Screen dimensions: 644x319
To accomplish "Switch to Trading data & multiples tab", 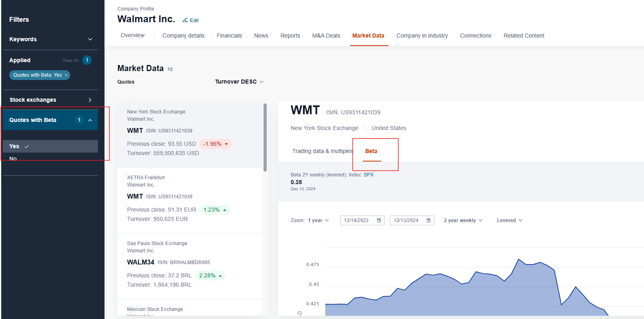I will pyautogui.click(x=322, y=151).
